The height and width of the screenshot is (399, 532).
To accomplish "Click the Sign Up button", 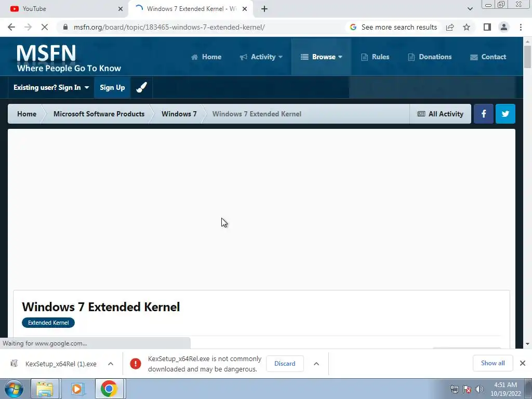I will click(112, 87).
